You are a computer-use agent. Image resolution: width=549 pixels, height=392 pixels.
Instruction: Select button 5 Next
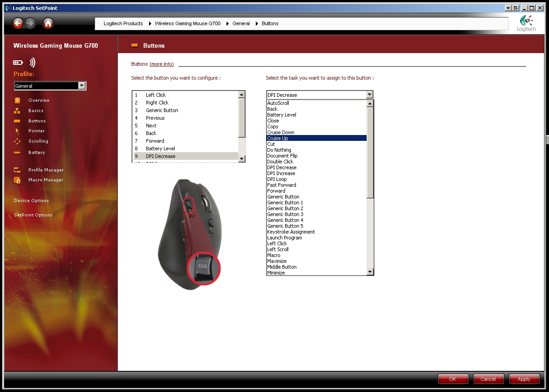tap(185, 126)
